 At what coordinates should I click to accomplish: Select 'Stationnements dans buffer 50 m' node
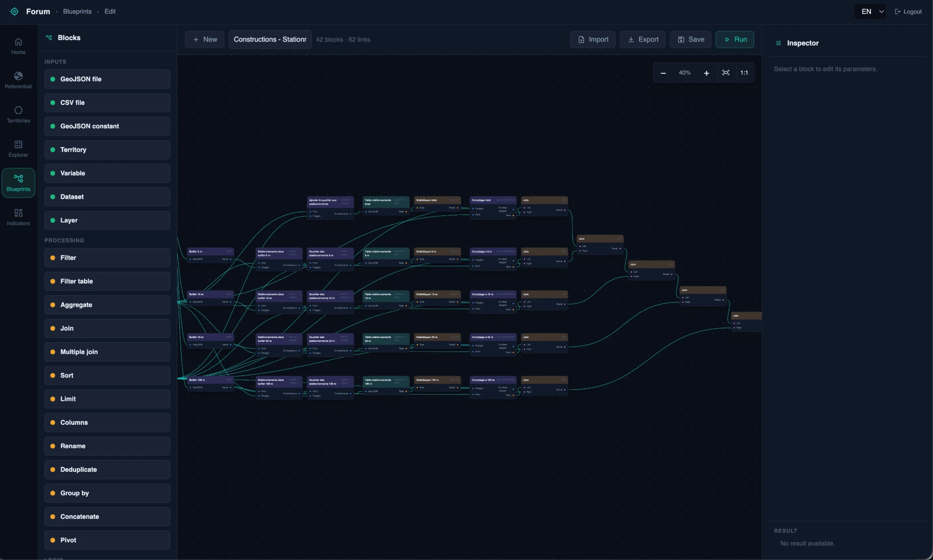(279, 345)
